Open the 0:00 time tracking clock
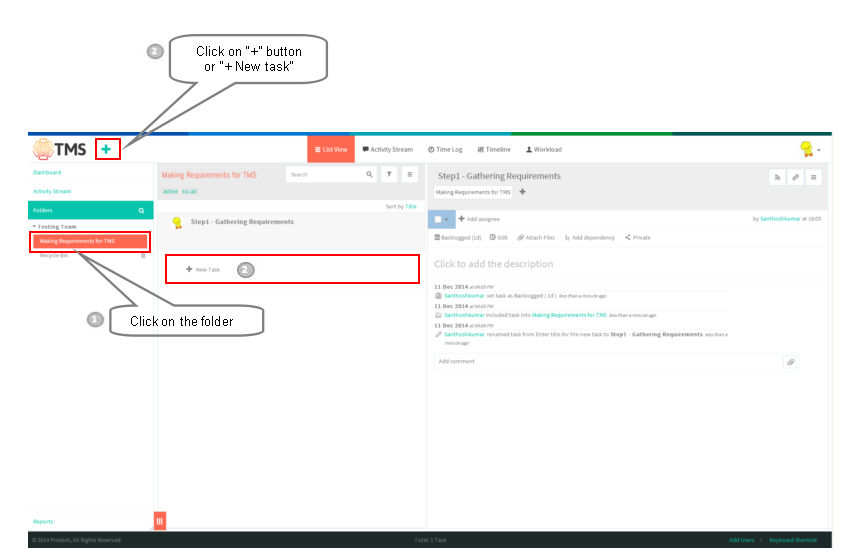Viewport: 847px width, 560px height. click(x=499, y=238)
